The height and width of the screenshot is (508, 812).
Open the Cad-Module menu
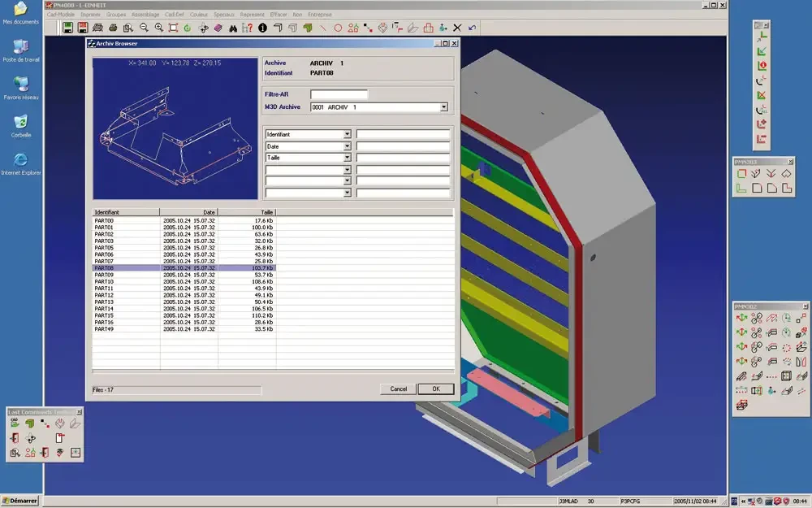pyautogui.click(x=61, y=15)
